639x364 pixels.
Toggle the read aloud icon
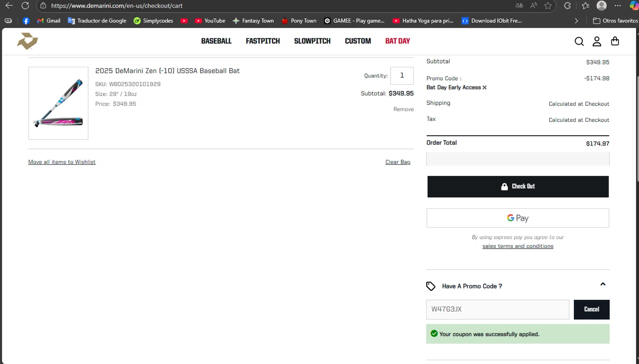tap(534, 6)
